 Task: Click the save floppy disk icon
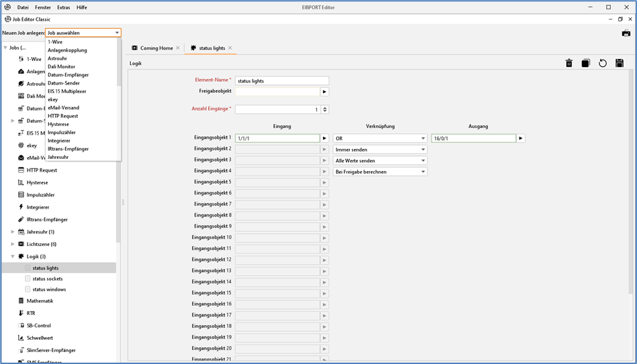(x=620, y=63)
